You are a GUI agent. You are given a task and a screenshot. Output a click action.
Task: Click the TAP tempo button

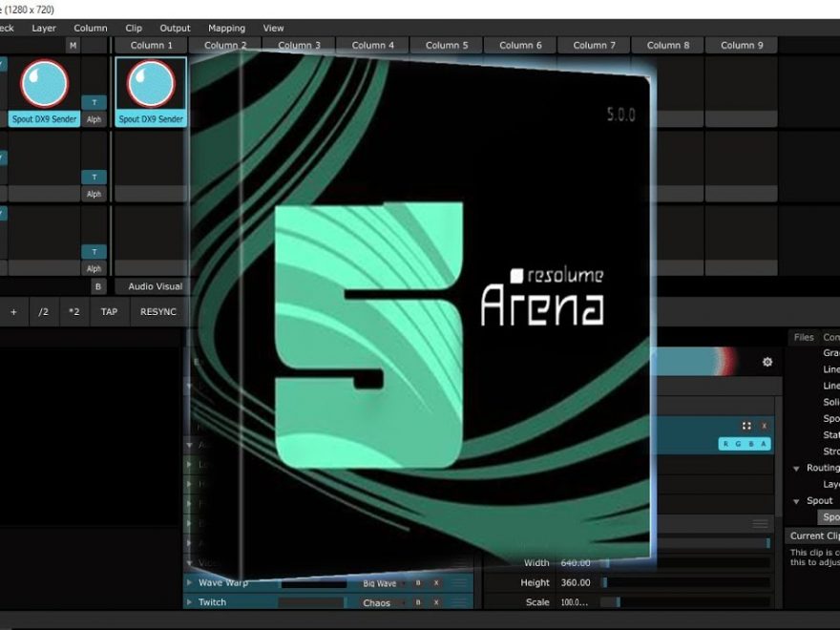109,312
